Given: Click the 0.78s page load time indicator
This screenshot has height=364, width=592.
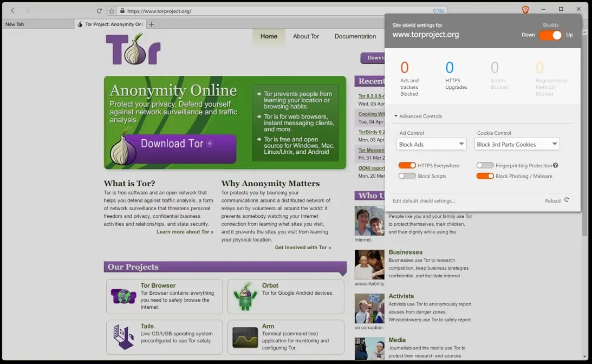Looking at the screenshot, I should [438, 11].
